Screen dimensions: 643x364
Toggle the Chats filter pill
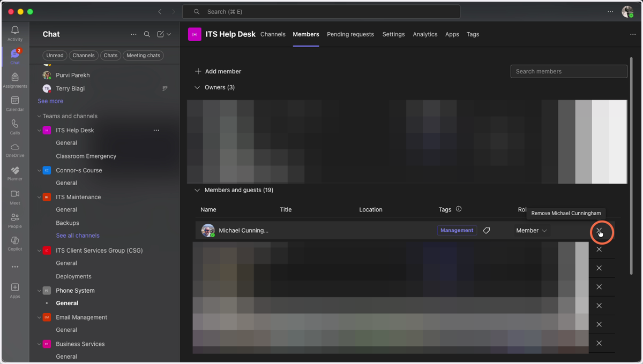110,55
